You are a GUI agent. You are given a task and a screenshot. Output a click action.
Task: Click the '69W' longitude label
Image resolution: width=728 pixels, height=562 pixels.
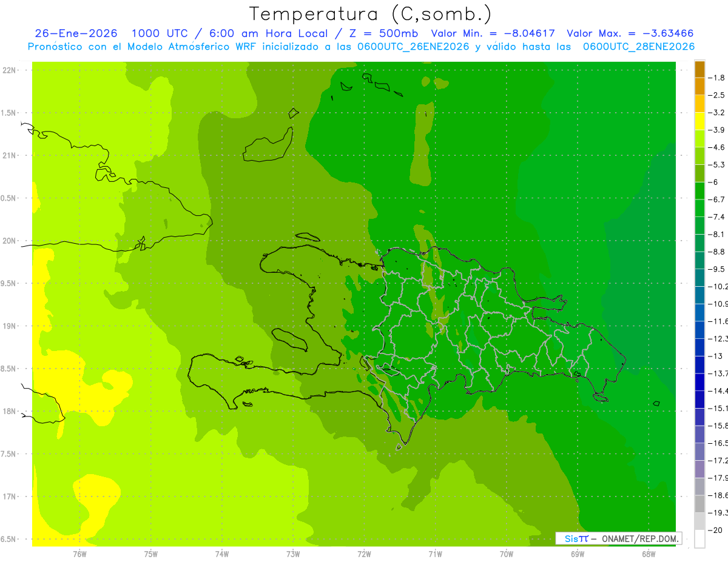[577, 554]
